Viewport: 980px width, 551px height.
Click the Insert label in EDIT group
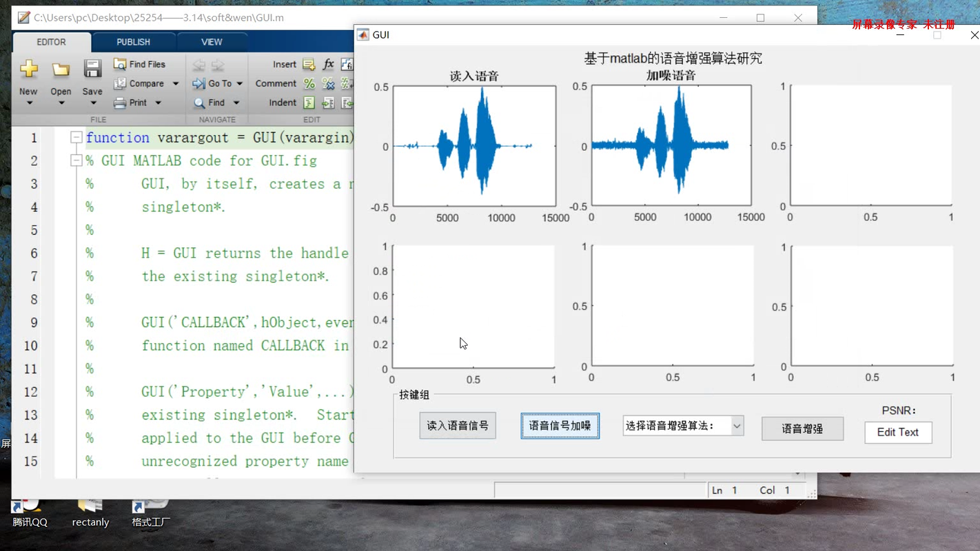point(285,64)
